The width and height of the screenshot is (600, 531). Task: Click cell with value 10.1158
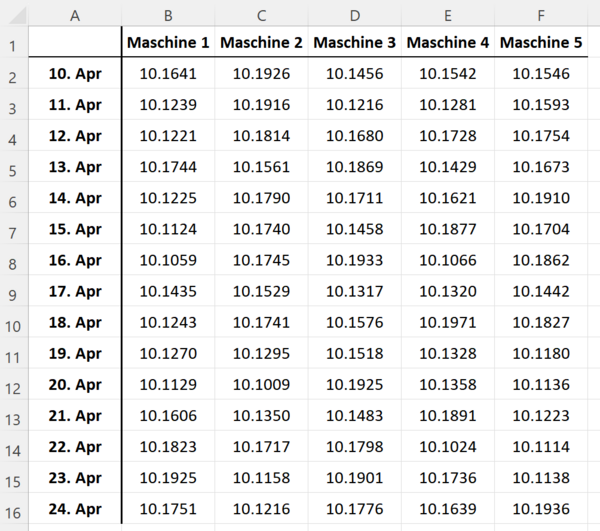click(261, 477)
